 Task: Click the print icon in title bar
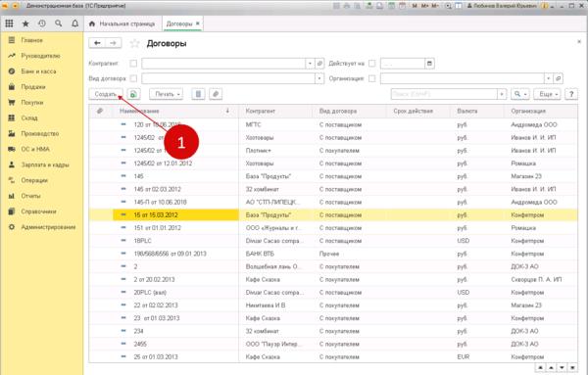coord(347,6)
